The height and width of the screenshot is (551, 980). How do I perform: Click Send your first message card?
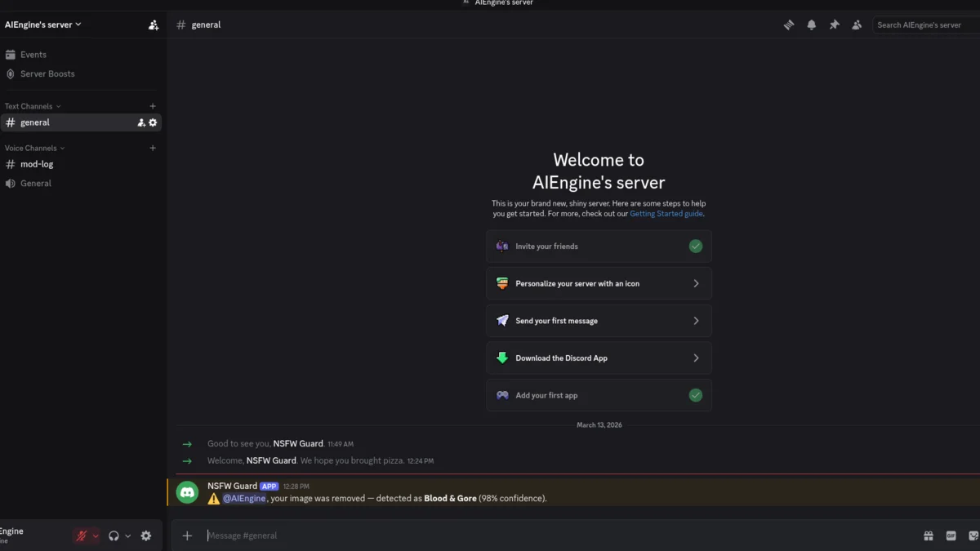599,321
